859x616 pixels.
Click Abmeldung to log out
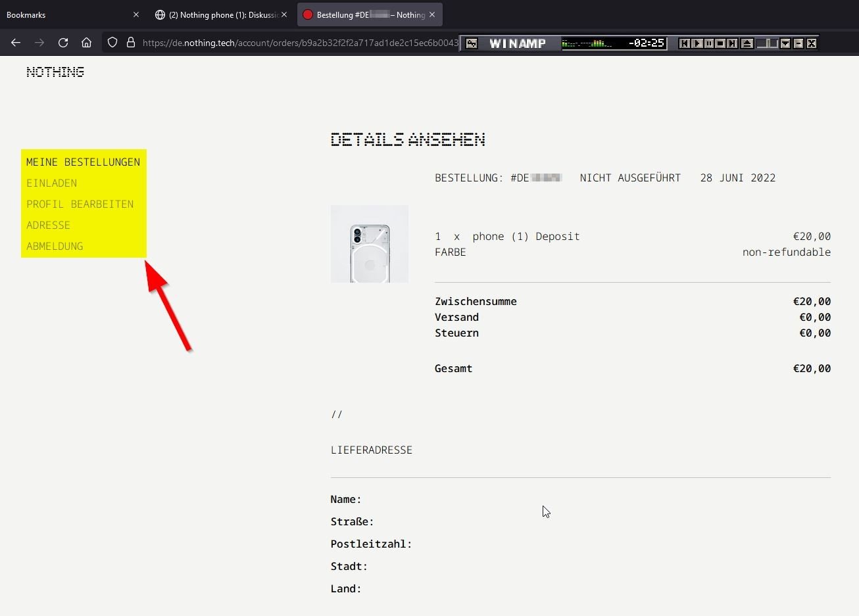55,246
